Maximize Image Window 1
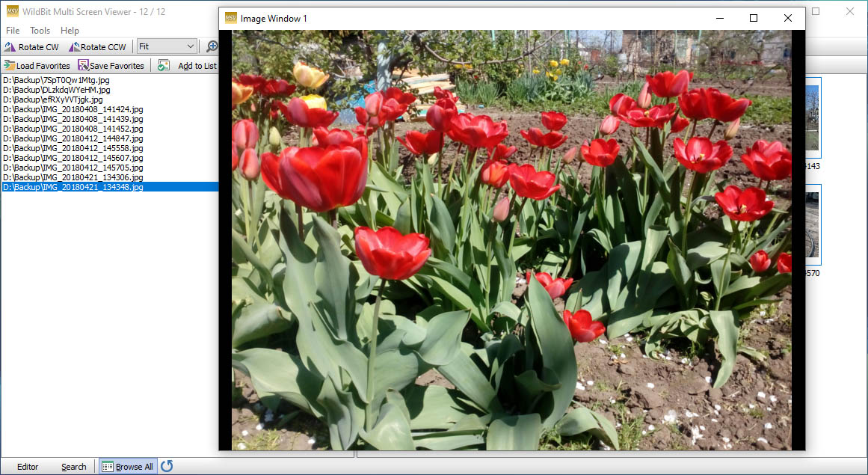 coord(754,18)
